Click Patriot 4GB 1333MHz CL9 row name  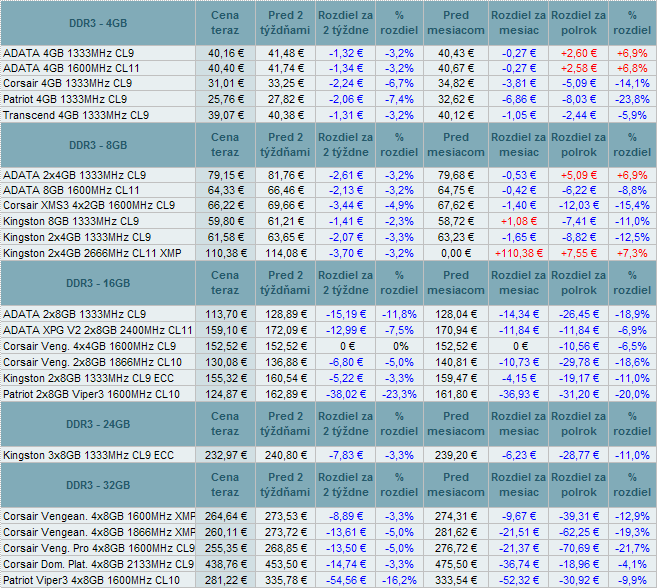pyautogui.click(x=65, y=99)
